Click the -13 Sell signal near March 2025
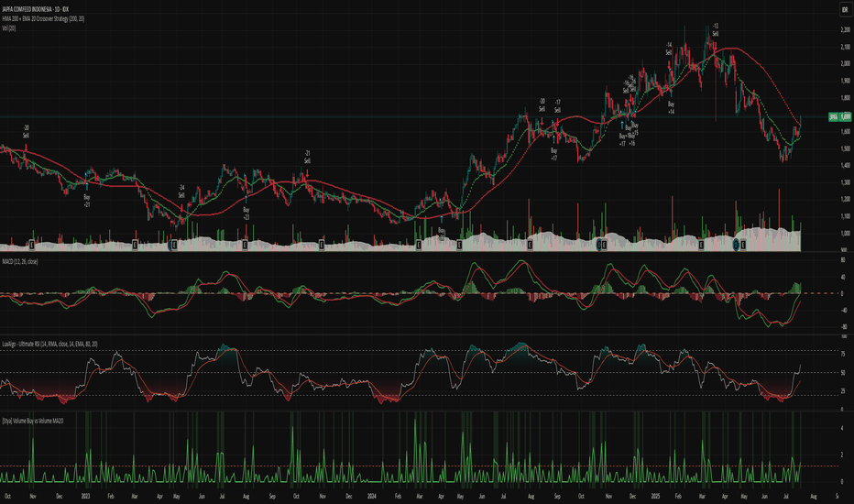Viewport: 854px width, 504px height. pos(715,29)
